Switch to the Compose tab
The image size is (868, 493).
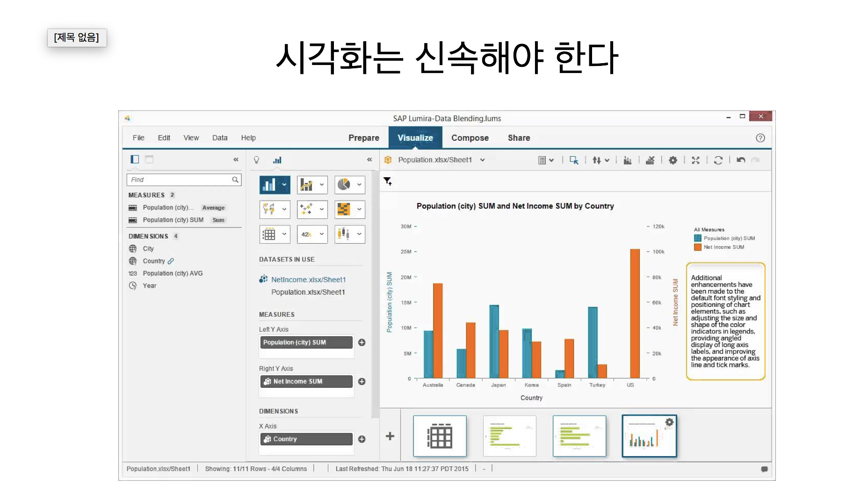pyautogui.click(x=470, y=138)
